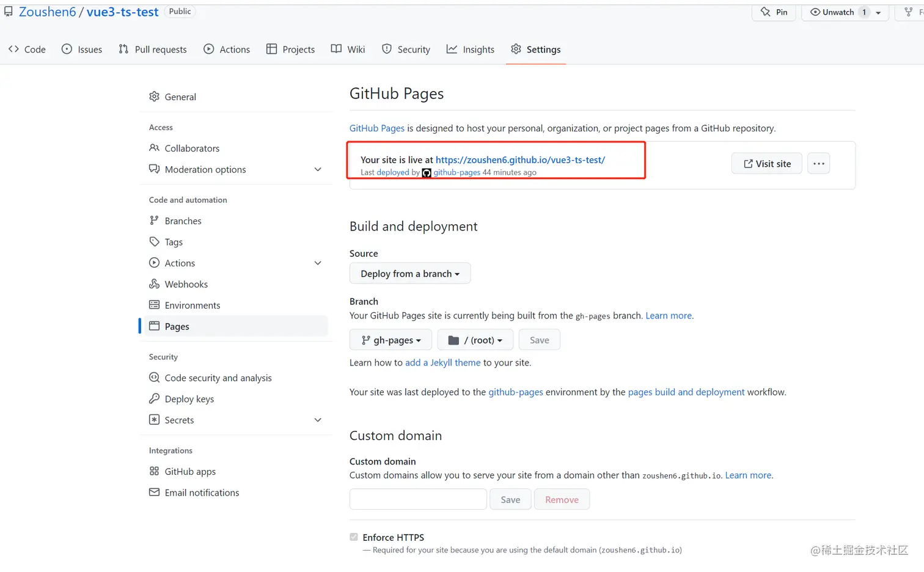Viewport: 924px width, 572px height.
Task: Click the branch Save button
Action: click(540, 340)
